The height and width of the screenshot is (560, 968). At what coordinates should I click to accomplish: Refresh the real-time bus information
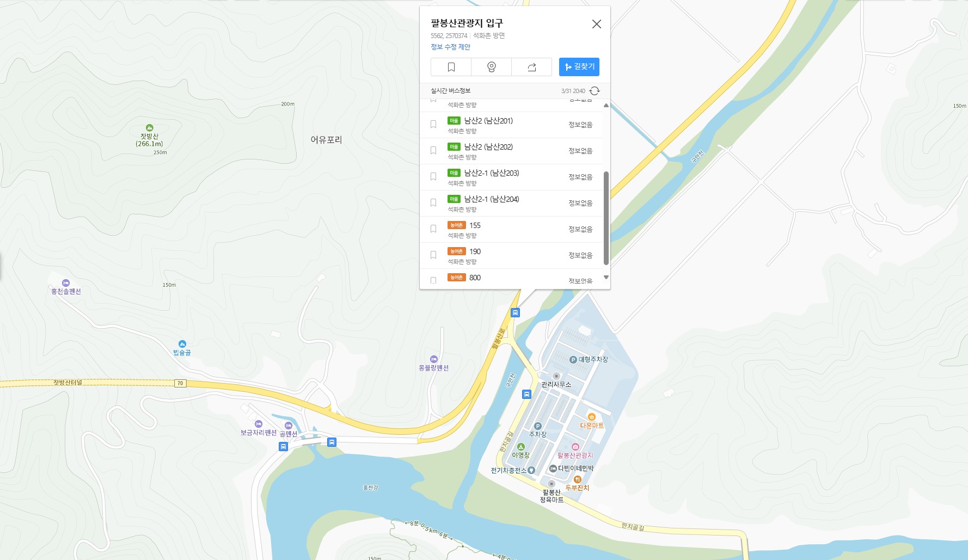click(595, 91)
